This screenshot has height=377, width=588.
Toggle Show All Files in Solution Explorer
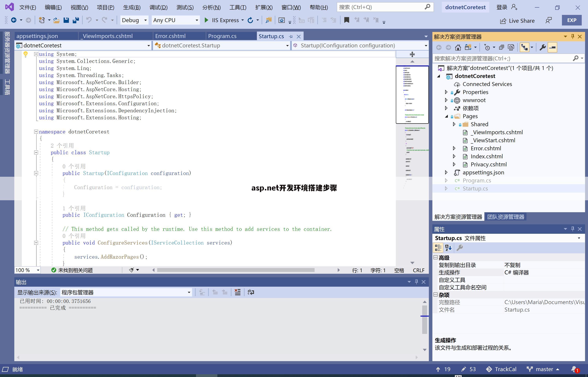[x=511, y=47]
